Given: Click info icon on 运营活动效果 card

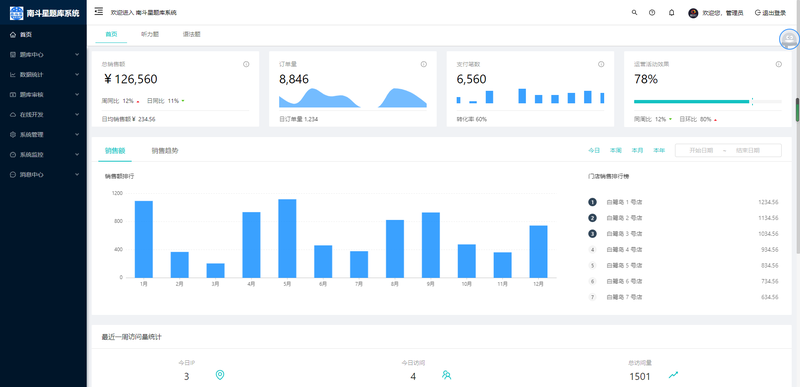Looking at the screenshot, I should coord(779,64).
